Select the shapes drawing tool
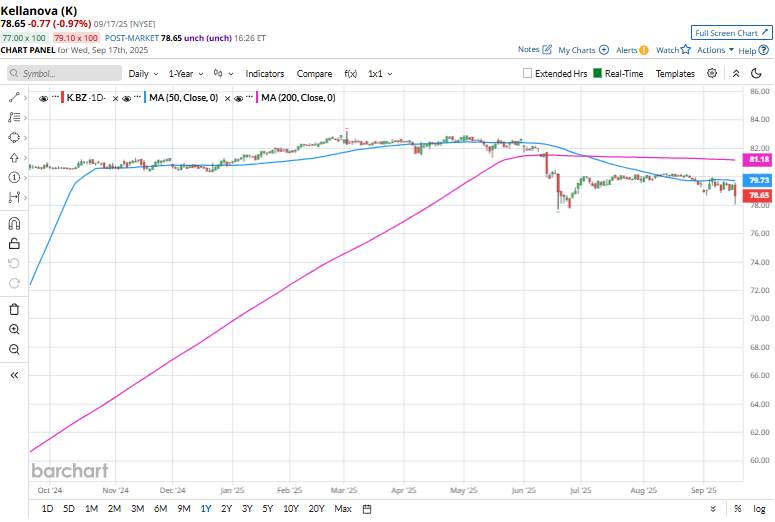Viewport: 775px width, 522px height. 14,137
